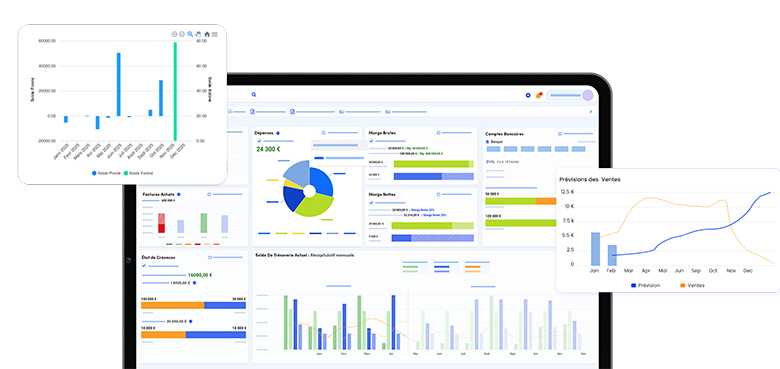Zoom out on the Solde Pointé chart

(182, 34)
